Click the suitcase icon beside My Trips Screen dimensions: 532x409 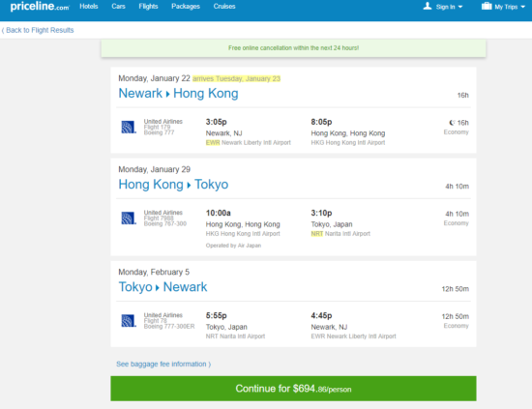(x=487, y=6)
